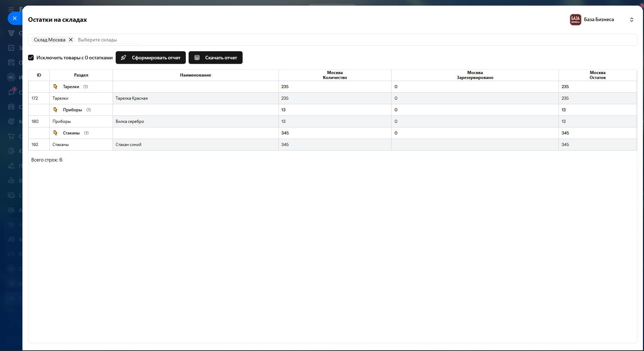644x351 pixels.
Task: Open the hamburger menu at top left
Action: pyautogui.click(x=11, y=9)
